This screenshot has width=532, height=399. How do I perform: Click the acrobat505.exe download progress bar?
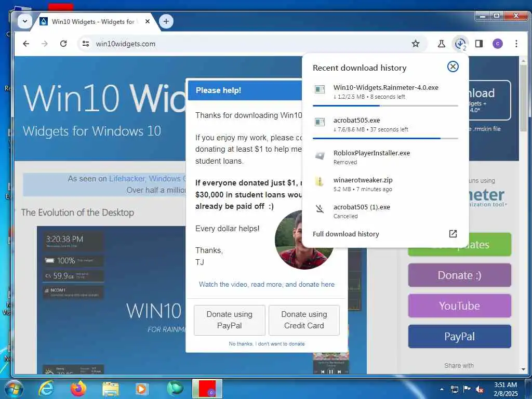tap(385, 138)
